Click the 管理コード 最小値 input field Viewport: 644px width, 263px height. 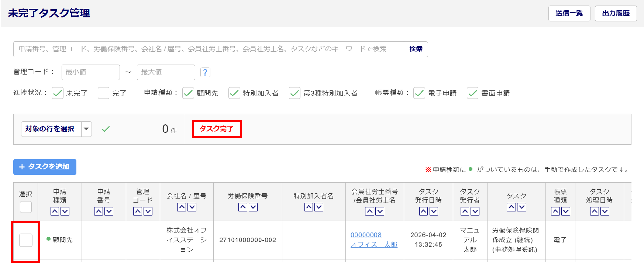90,72
